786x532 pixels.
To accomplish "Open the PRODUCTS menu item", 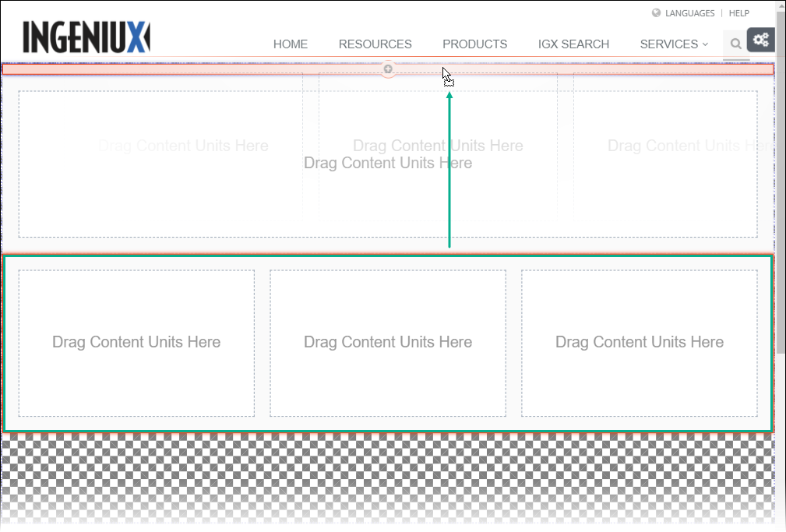I will click(474, 44).
